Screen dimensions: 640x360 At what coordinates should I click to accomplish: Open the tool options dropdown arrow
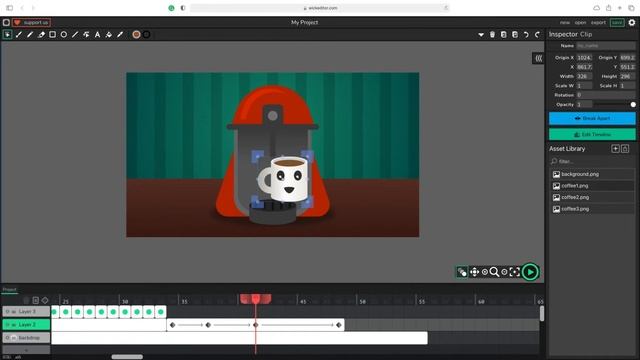click(481, 35)
